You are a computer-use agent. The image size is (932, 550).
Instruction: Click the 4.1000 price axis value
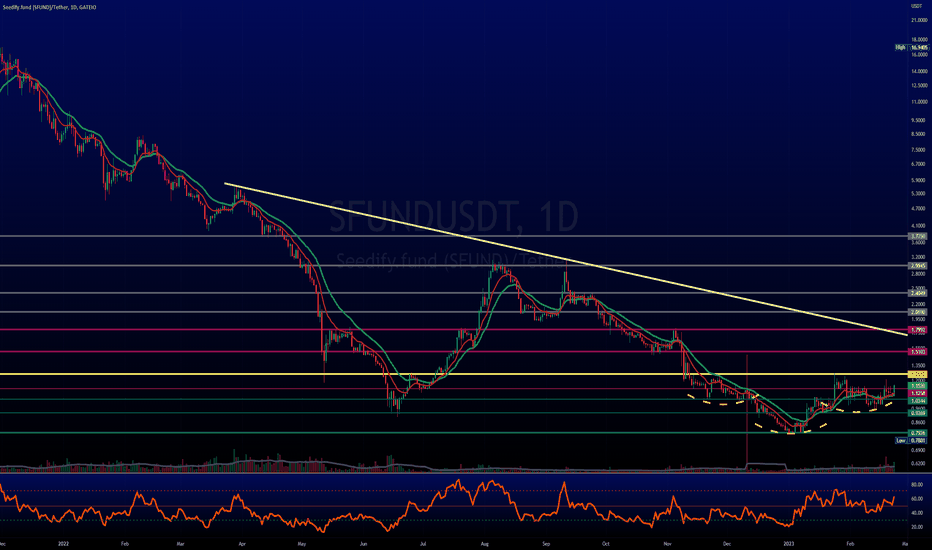[x=918, y=226]
